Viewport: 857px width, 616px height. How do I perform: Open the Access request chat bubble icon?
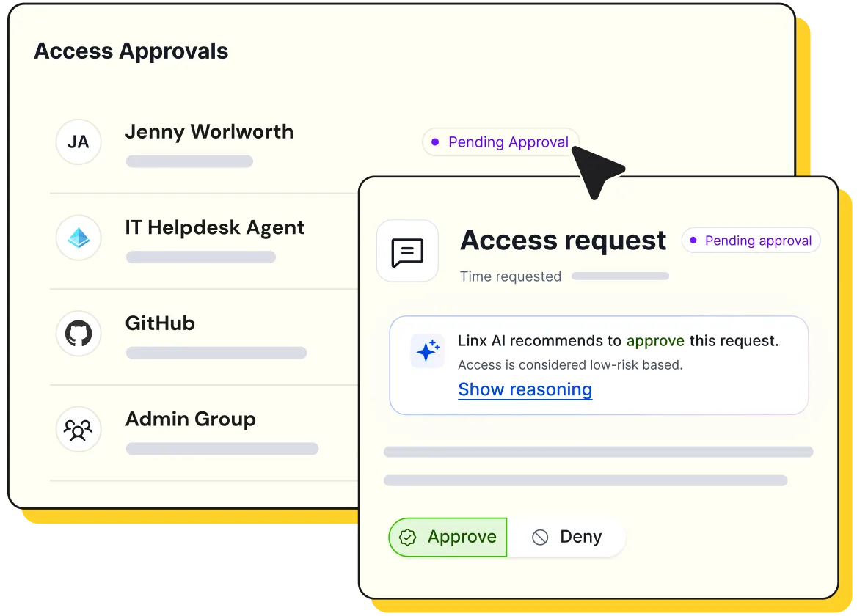407,251
